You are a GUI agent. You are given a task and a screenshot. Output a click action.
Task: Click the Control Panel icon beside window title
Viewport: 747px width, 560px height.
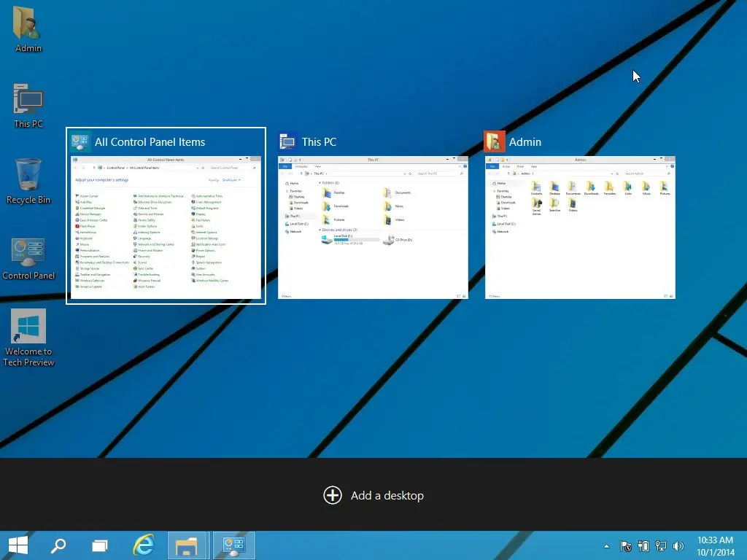80,141
